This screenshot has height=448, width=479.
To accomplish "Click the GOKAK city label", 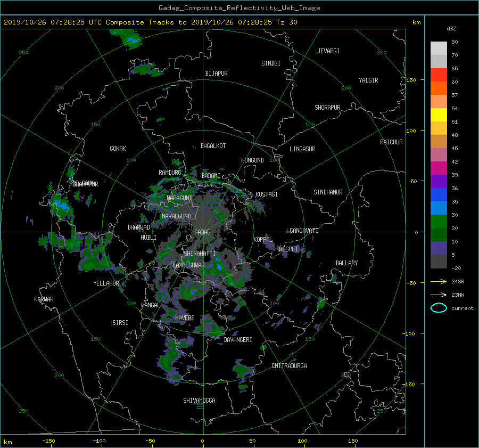I will click(118, 148).
